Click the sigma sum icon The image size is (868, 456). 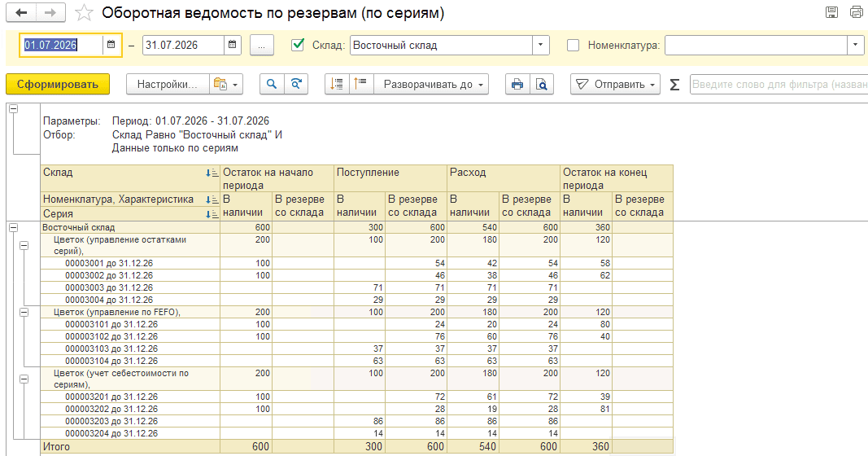click(675, 84)
